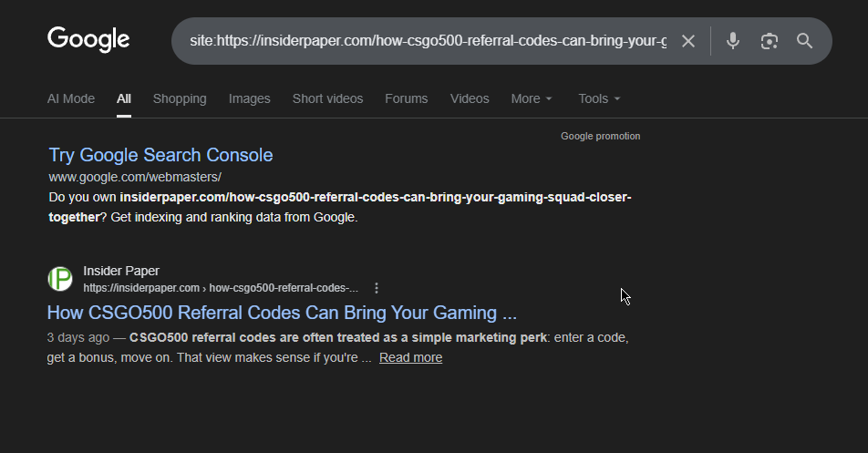This screenshot has width=868, height=453.
Task: Click the Google logo
Action: point(88,39)
